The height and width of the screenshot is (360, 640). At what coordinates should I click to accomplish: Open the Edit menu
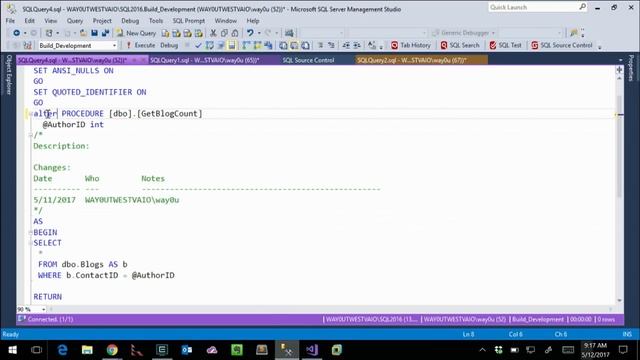pyautogui.click(x=29, y=20)
